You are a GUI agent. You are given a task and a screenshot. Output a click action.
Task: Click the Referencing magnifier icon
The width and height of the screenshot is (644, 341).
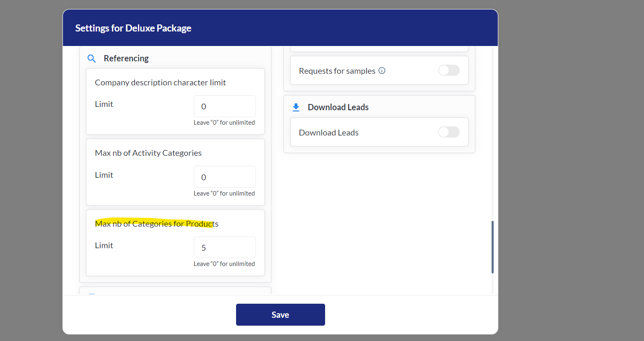click(x=92, y=58)
